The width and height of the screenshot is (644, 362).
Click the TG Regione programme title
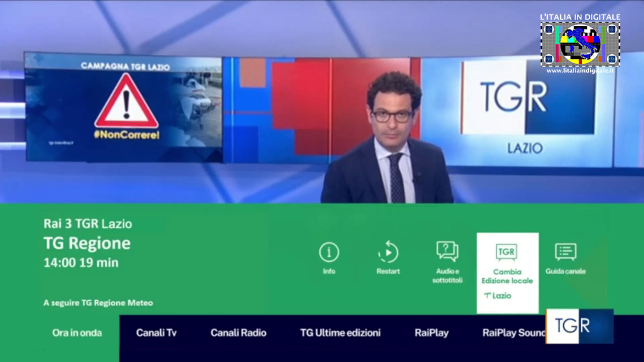87,244
